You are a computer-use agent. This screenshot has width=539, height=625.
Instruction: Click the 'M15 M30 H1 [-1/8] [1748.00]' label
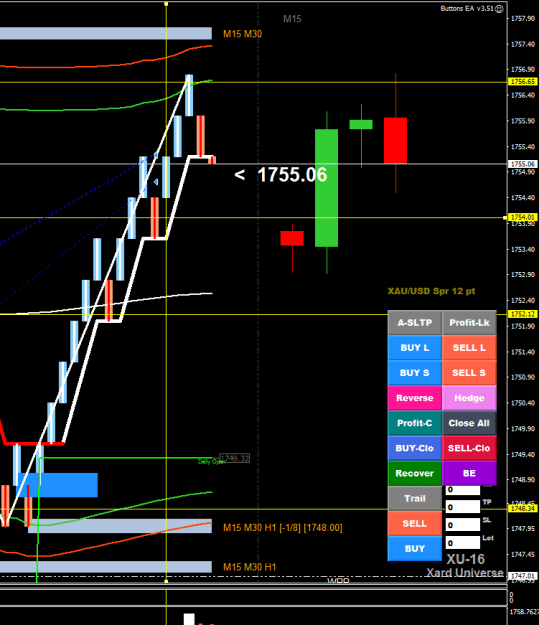pos(283,528)
